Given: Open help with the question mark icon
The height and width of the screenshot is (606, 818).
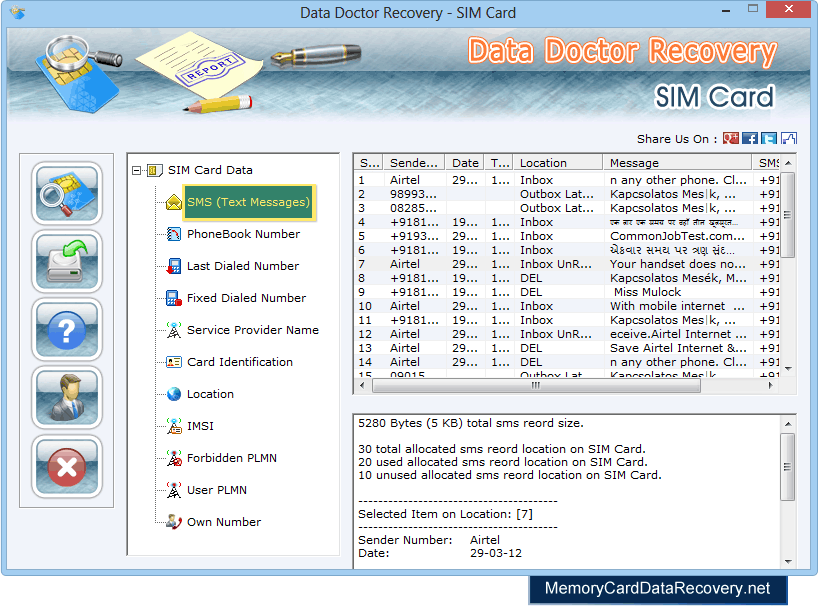Looking at the screenshot, I should click(x=66, y=330).
